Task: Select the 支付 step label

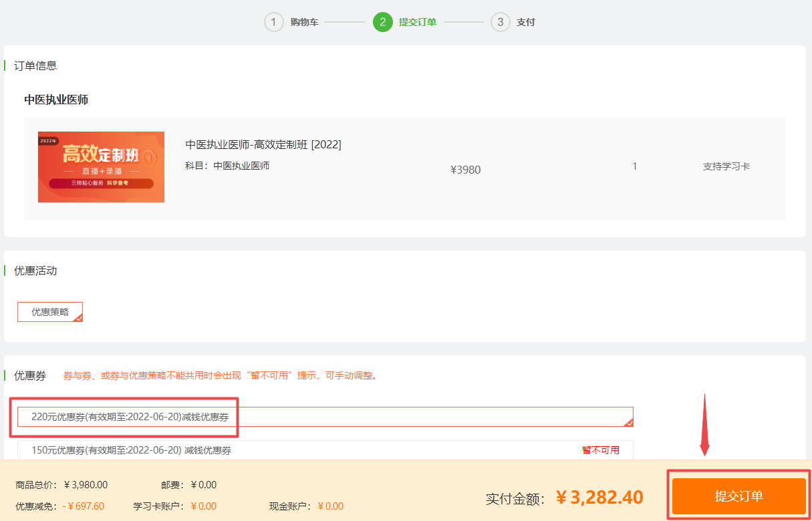Action: (525, 22)
